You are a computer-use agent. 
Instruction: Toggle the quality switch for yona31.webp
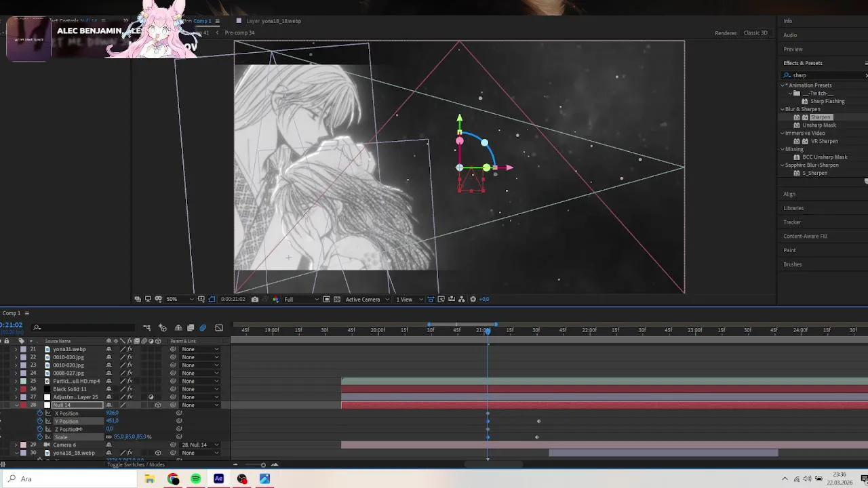point(123,349)
